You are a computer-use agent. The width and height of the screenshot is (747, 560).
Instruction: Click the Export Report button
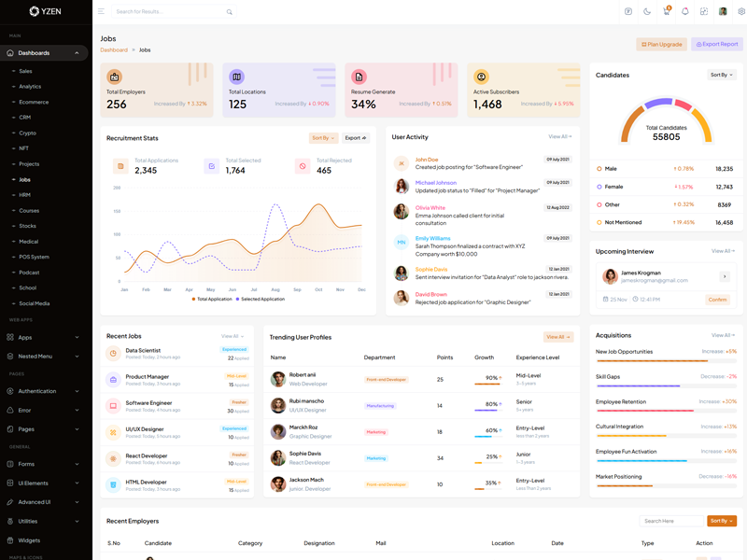tap(717, 44)
